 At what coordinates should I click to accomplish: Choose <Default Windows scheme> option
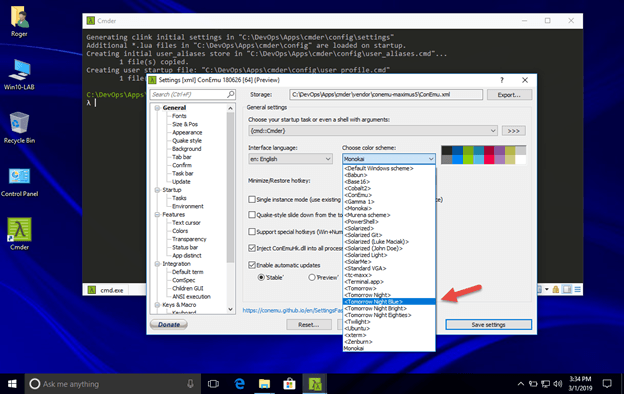(389, 168)
